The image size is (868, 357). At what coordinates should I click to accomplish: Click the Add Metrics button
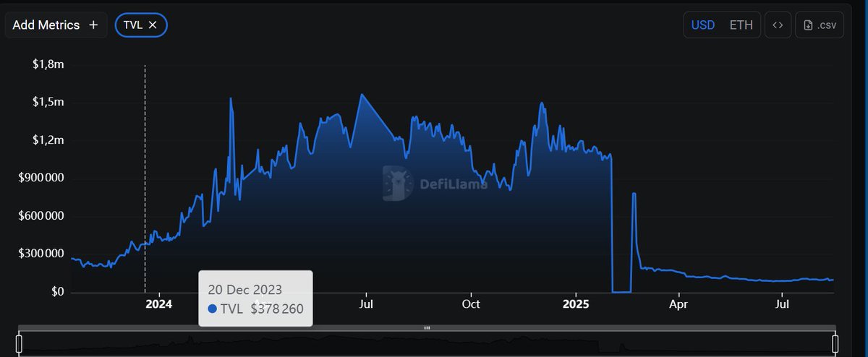[56, 25]
